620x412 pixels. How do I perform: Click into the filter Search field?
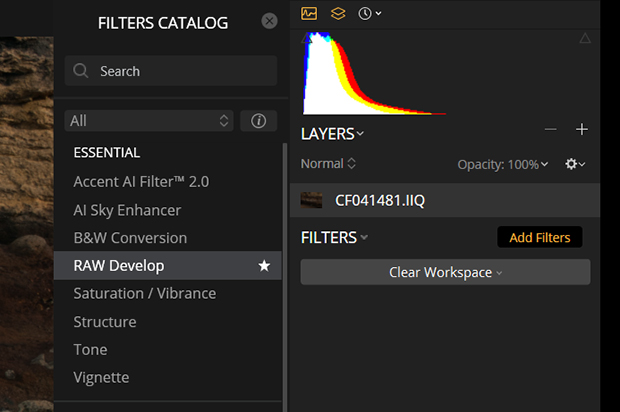tap(171, 71)
